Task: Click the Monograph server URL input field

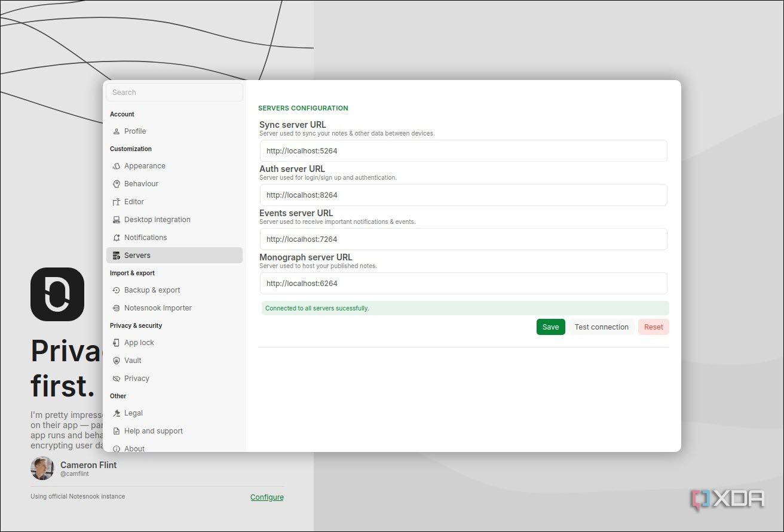Action: coord(464,284)
